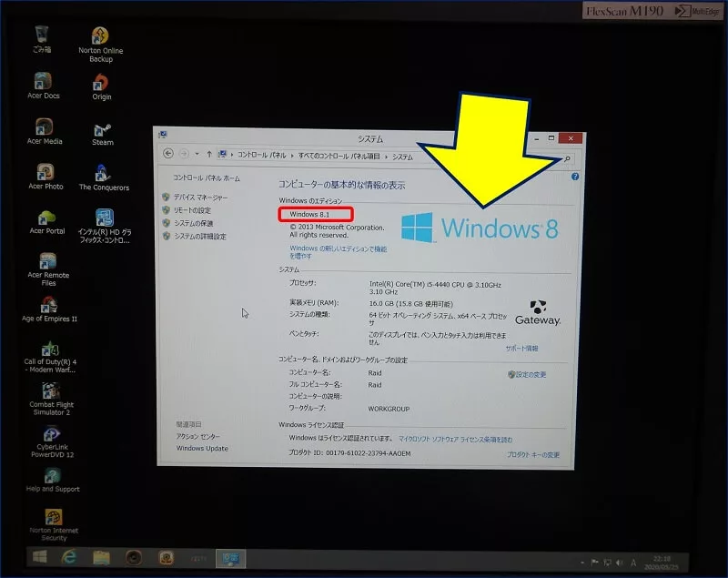Open Norton Online Backup desktop icon
Screen dimensions: 728x578
[100, 45]
